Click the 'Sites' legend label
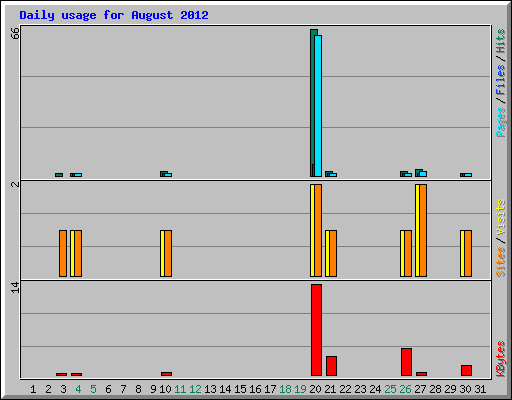 pyautogui.click(x=500, y=262)
